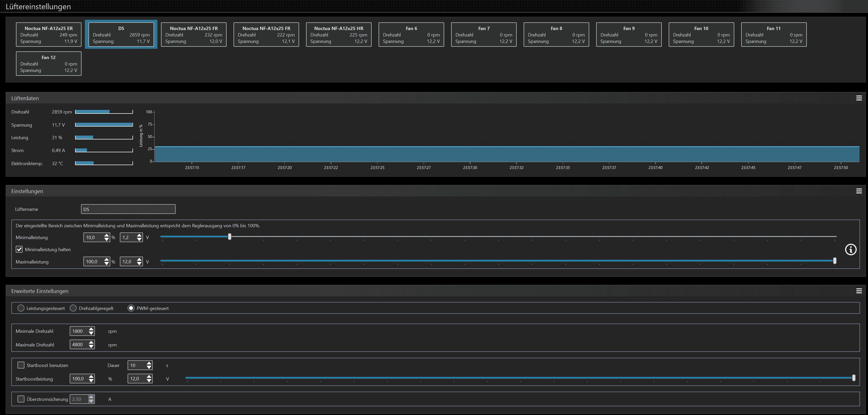Increase Minimale Drehzahl with up arrow
This screenshot has height=415, width=868.
click(x=91, y=329)
